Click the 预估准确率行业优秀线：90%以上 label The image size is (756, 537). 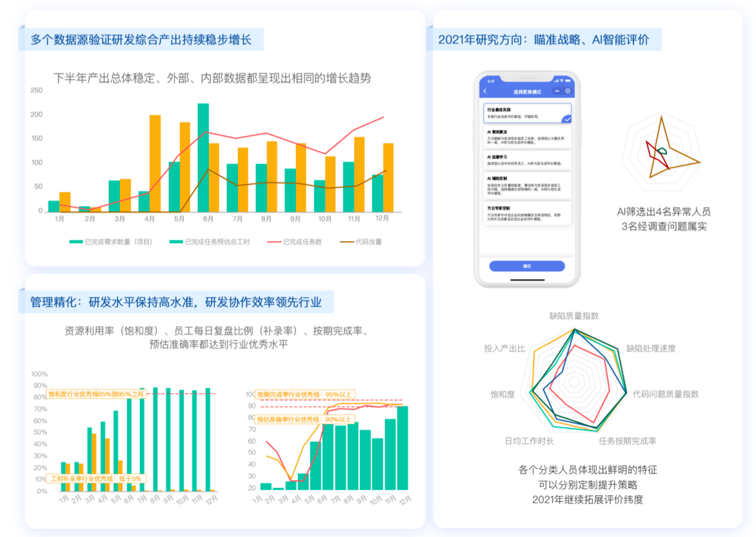click(304, 420)
